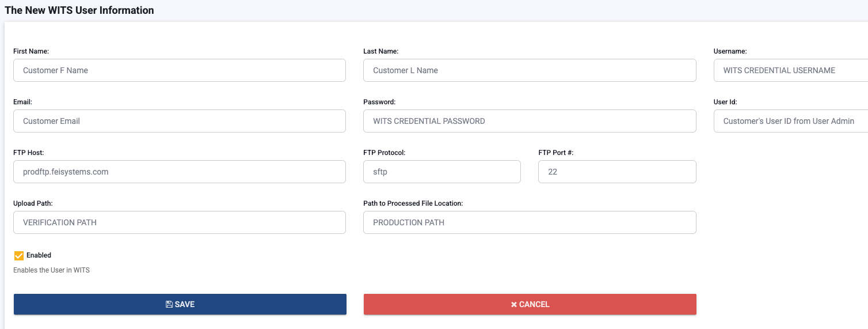Viewport: 868px width, 329px height.
Task: Click "The New WITS User Information" heading
Action: 79,10
